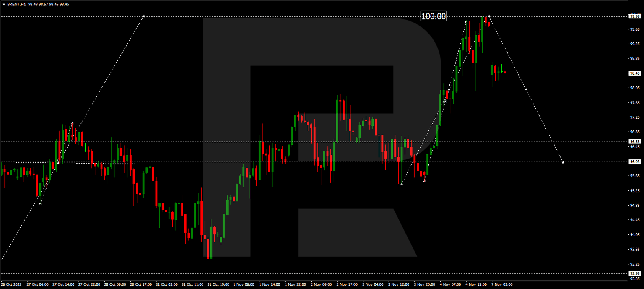Image resolution: width=644 pixels, height=289 pixels.
Task: Click the BRENT,H1 symbol title
Action: (x=17, y=4)
